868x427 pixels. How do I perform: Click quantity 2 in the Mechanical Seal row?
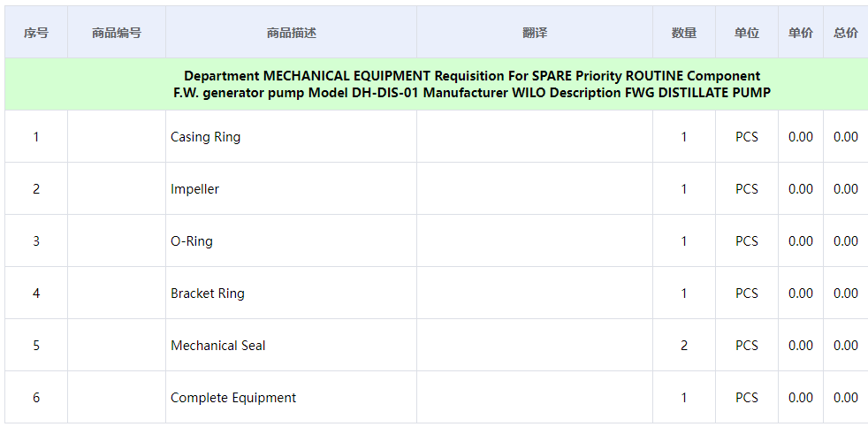tap(684, 346)
